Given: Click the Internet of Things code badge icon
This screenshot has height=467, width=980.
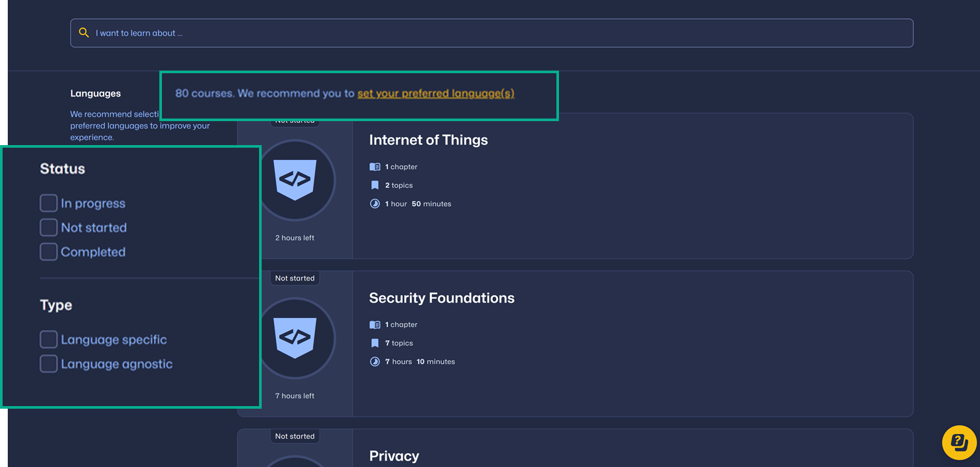Looking at the screenshot, I should (x=295, y=179).
